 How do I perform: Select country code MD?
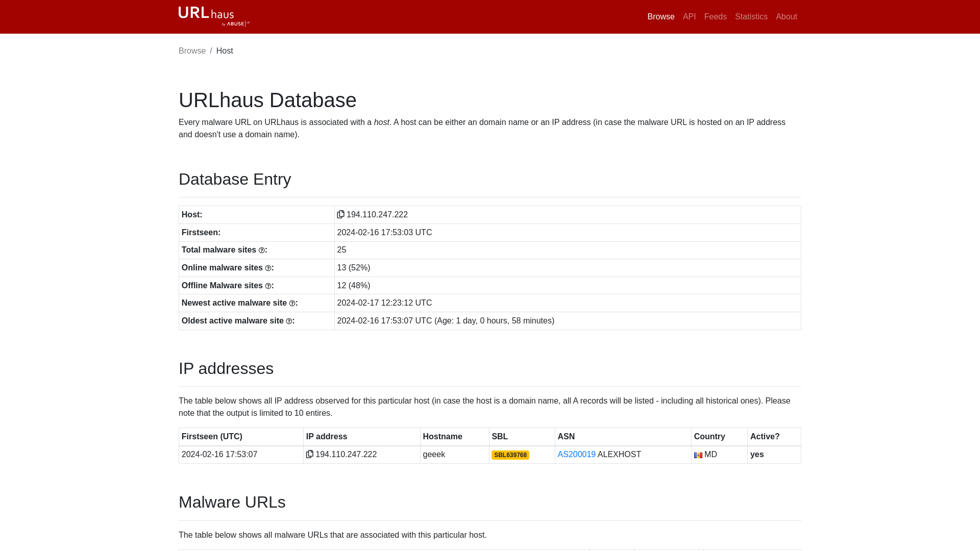pyautogui.click(x=710, y=455)
